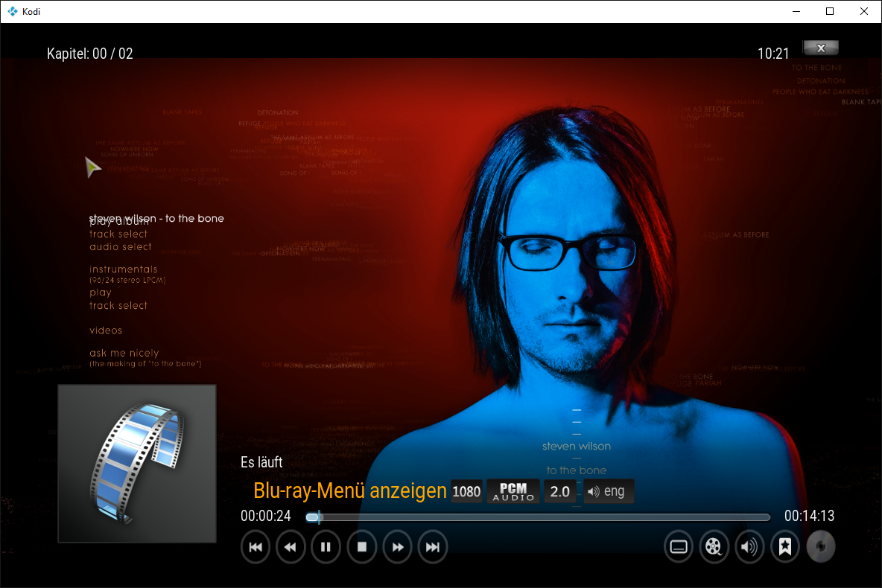Fast forward the video

[x=397, y=547]
